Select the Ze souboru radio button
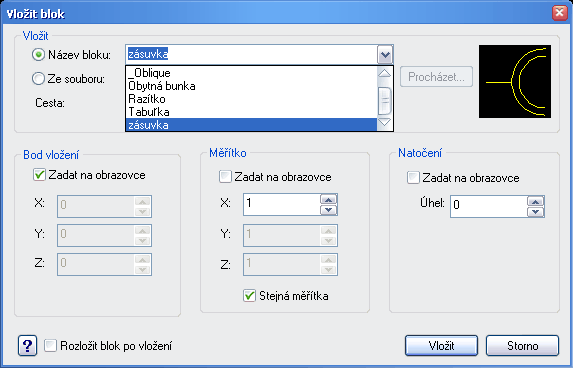The height and width of the screenshot is (368, 573). (x=38, y=79)
